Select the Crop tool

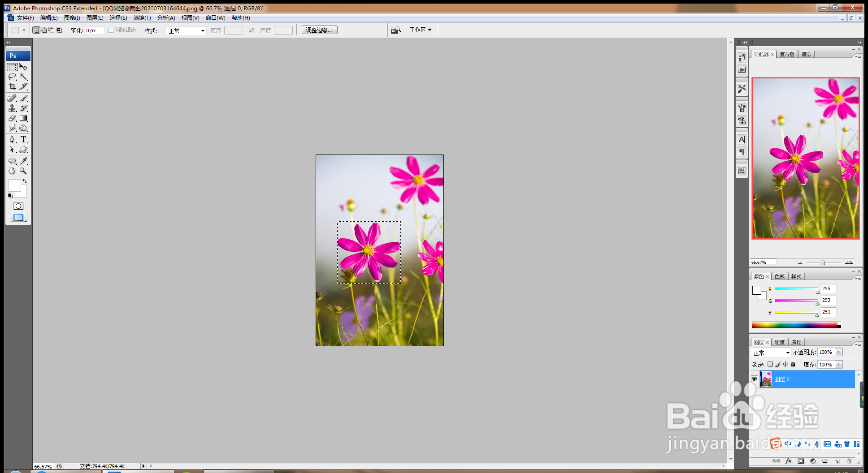[13, 86]
